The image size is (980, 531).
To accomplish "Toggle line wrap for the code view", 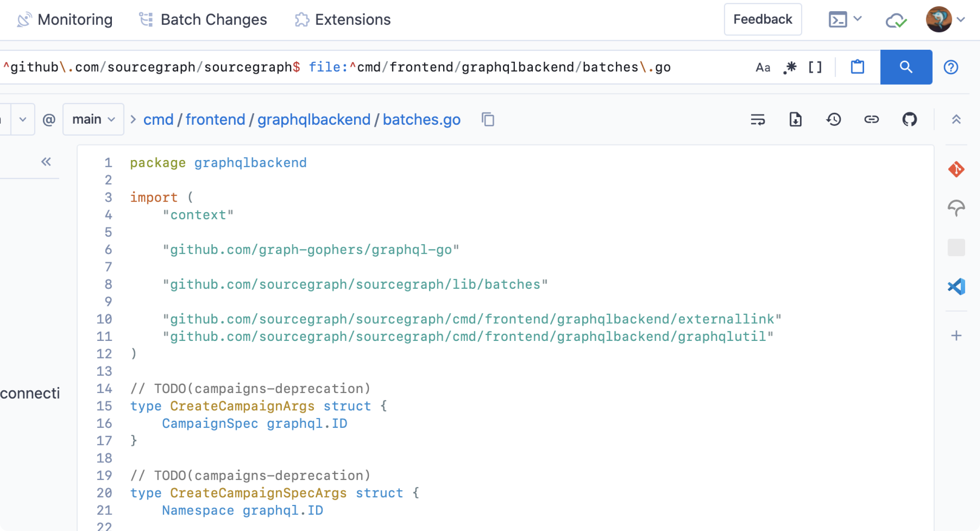I will (x=758, y=120).
